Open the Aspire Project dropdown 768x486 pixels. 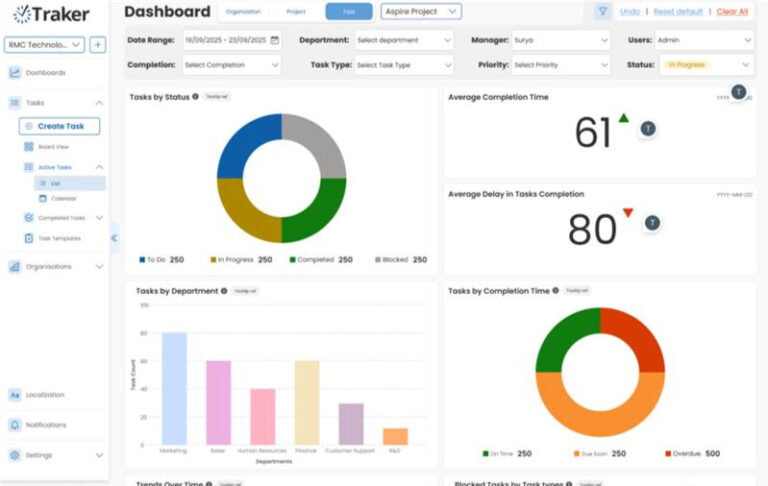pyautogui.click(x=421, y=12)
